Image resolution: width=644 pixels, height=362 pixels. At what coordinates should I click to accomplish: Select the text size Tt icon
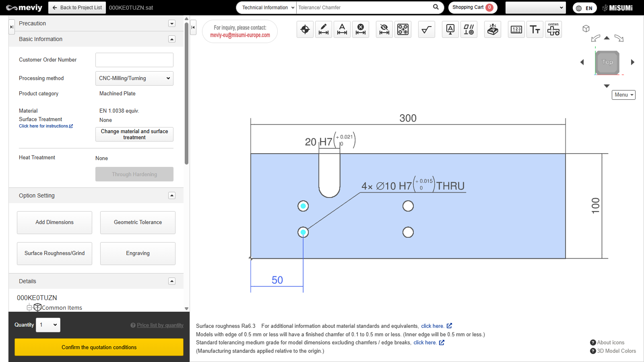[535, 29]
